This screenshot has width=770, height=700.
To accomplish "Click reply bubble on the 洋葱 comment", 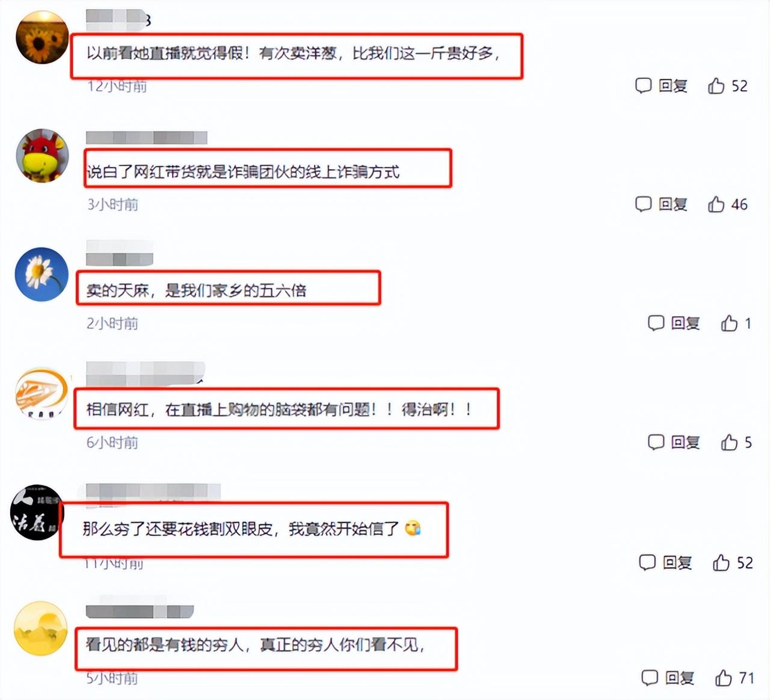I will (x=643, y=85).
